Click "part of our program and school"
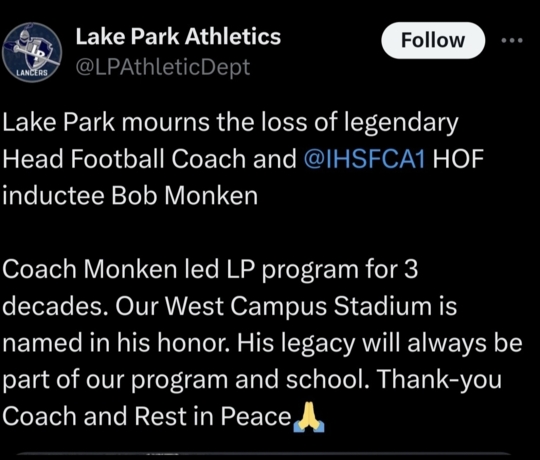 tap(186, 379)
